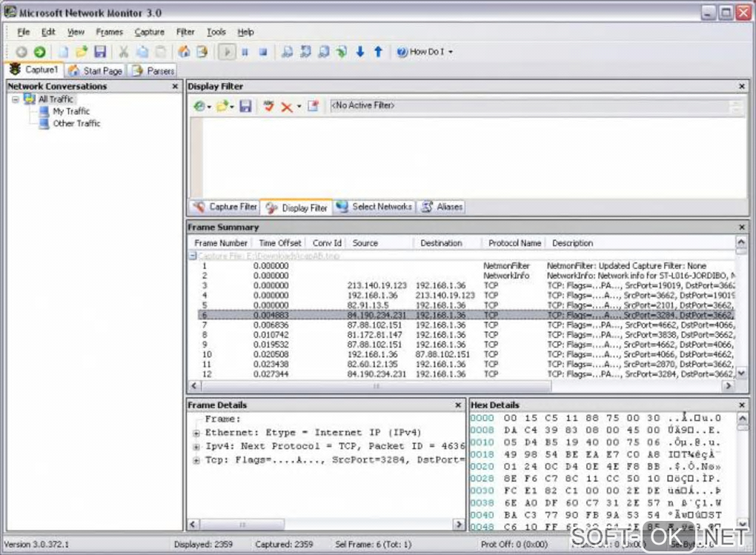
Task: Switch to the Parsers tab
Action: coord(153,71)
